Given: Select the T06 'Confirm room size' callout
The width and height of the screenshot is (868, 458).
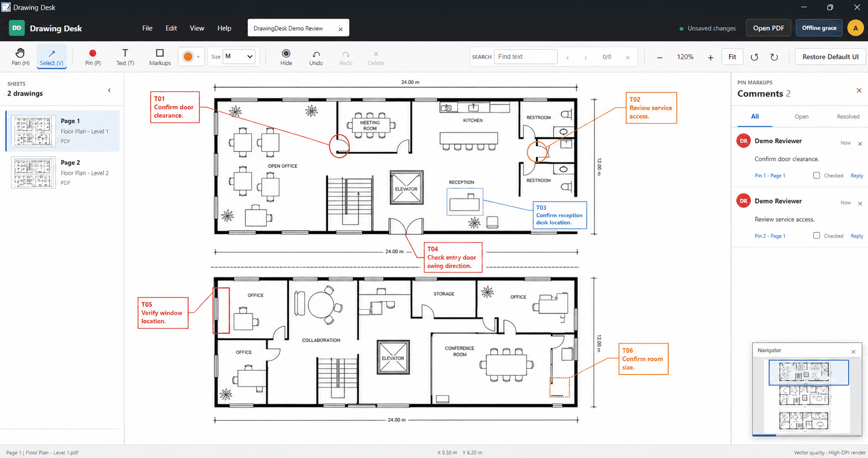Looking at the screenshot, I should [x=643, y=359].
